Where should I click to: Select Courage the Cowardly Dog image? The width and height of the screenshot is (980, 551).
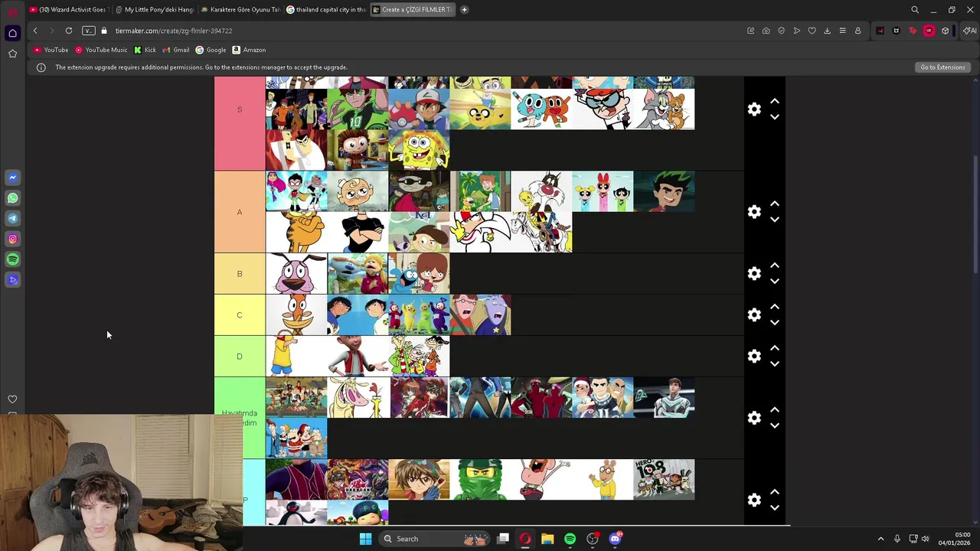pyautogui.click(x=296, y=274)
